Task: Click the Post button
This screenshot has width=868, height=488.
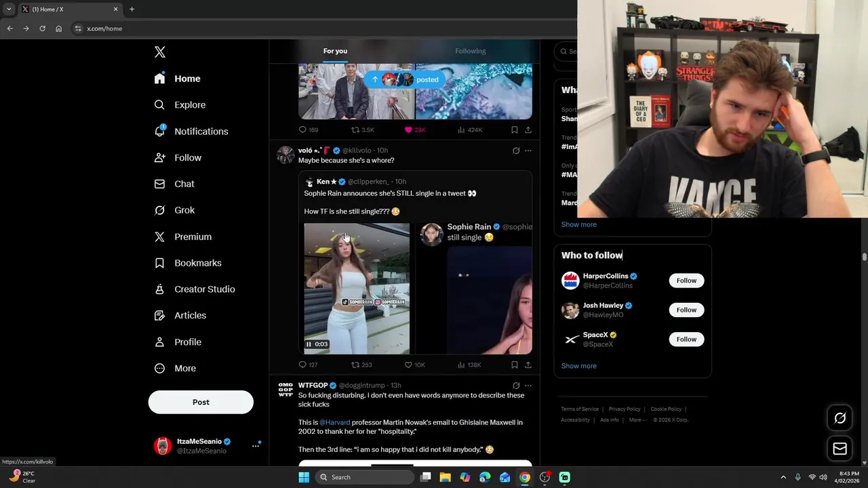Action: click(201, 402)
